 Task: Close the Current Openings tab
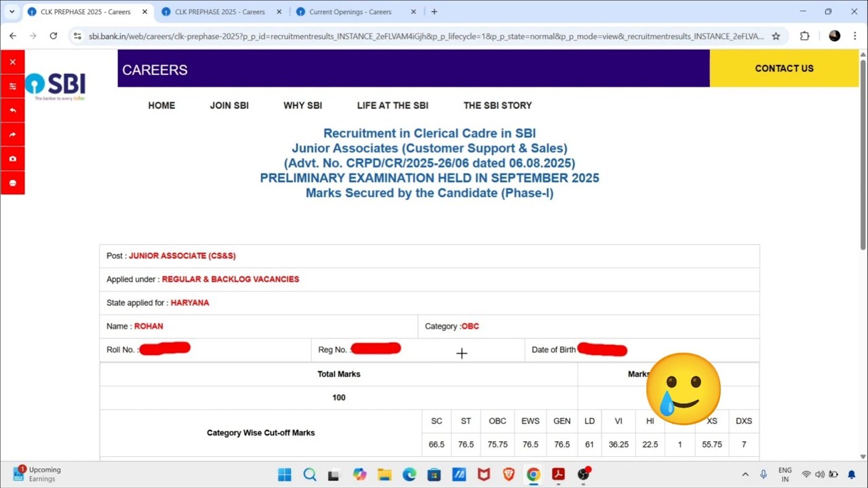pyautogui.click(x=414, y=12)
